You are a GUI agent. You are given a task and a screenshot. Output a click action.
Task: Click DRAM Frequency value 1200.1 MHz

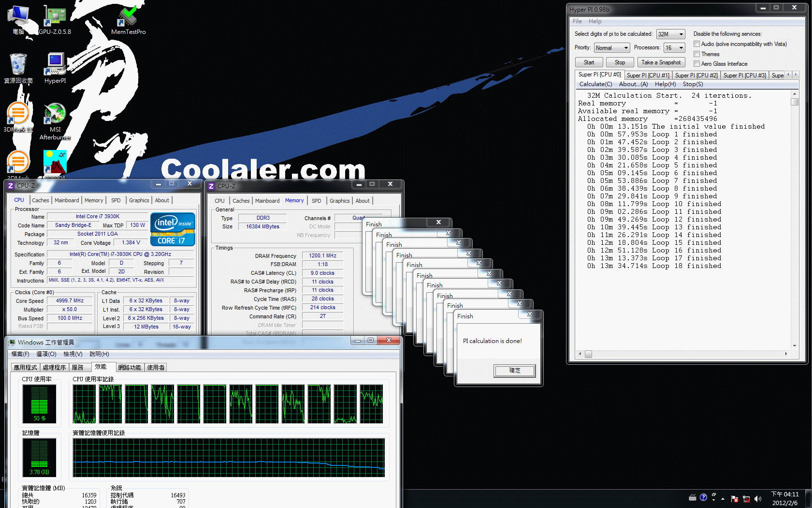tap(323, 255)
